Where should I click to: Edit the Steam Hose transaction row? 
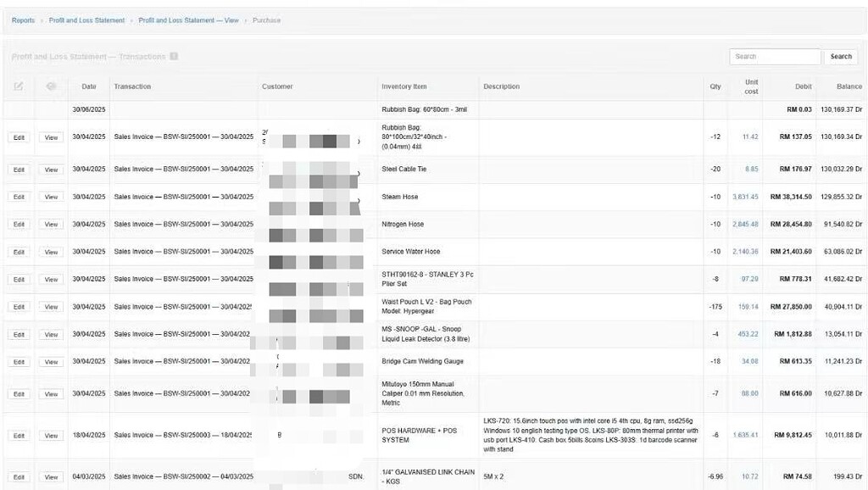pyautogui.click(x=19, y=197)
